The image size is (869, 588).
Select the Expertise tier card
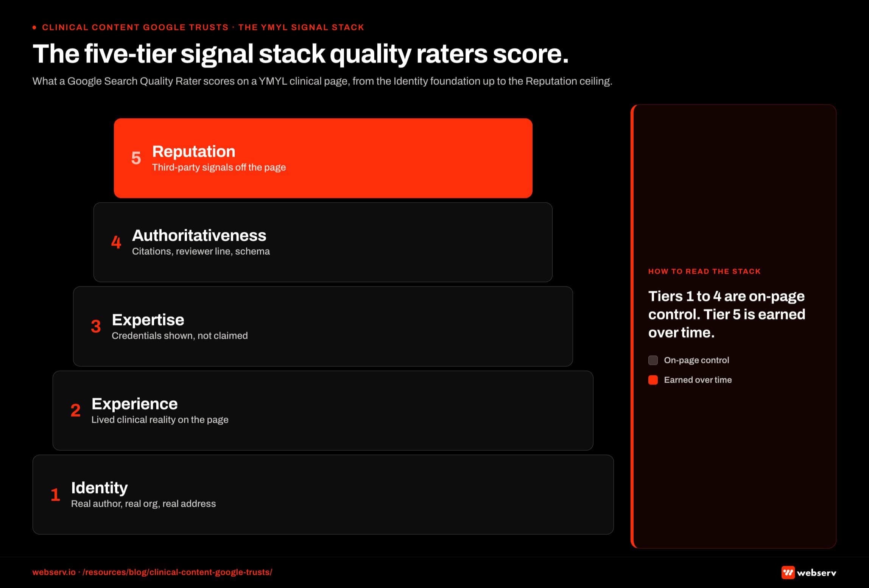point(323,326)
